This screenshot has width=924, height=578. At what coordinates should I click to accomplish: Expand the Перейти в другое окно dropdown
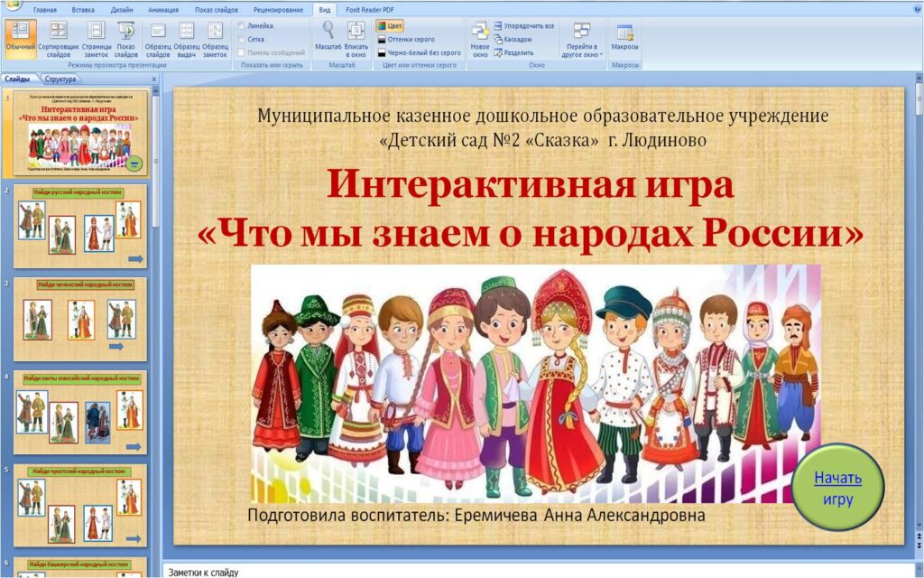582,41
